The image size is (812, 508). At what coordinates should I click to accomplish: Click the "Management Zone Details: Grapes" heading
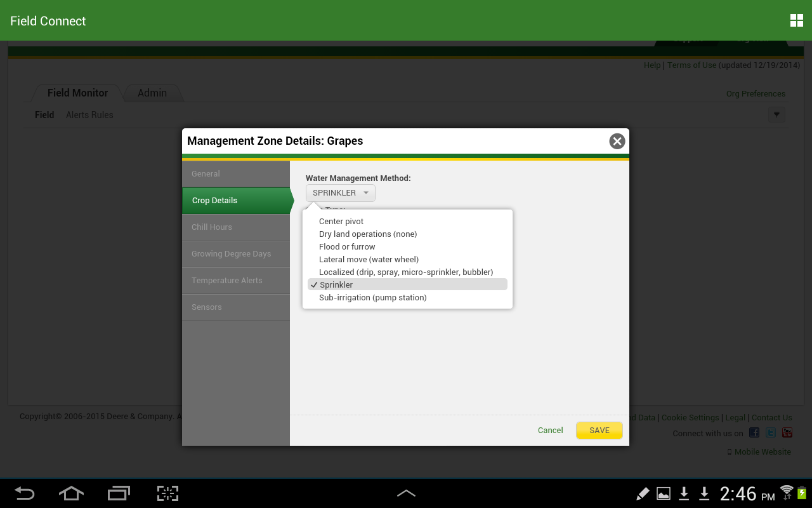275,141
